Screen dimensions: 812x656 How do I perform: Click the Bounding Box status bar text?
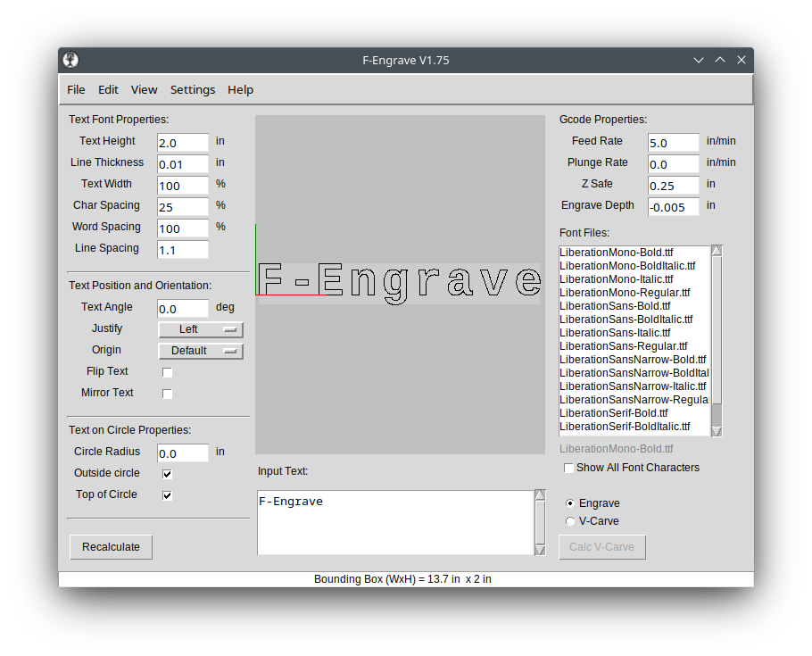pos(402,579)
